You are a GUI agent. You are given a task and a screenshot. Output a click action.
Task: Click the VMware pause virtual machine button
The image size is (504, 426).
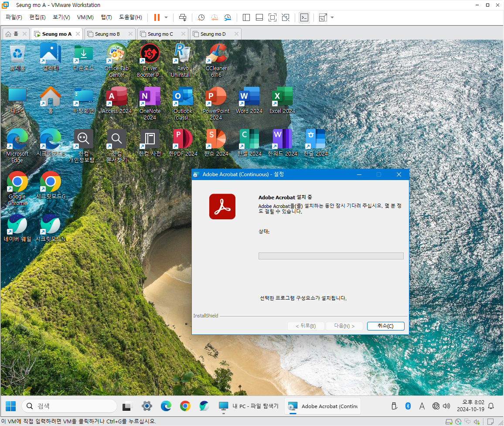pos(157,17)
